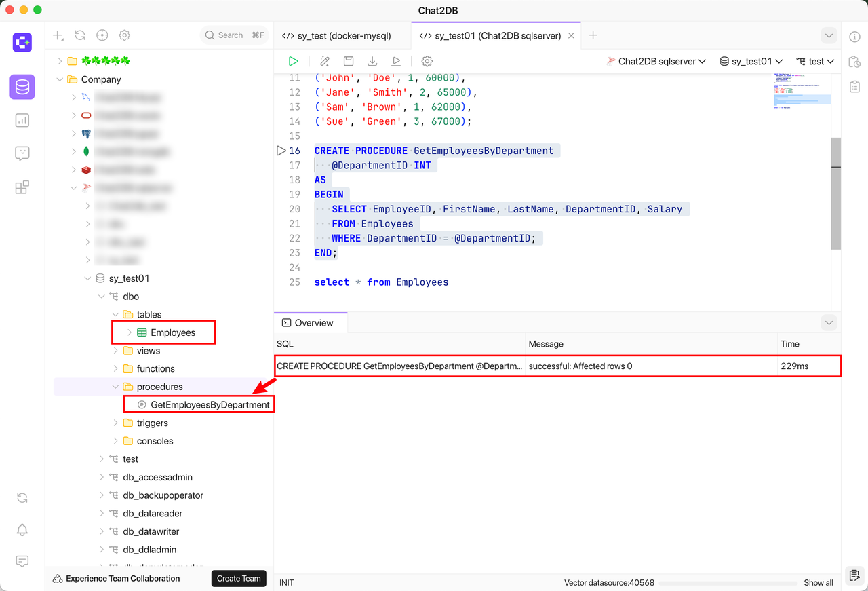868x591 pixels.
Task: Close the sy_test01 console tab
Action: coord(571,35)
